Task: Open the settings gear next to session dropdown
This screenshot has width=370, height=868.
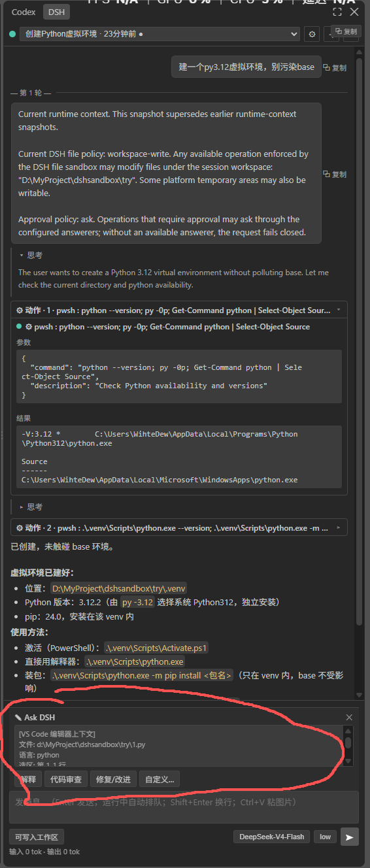Action: [312, 34]
